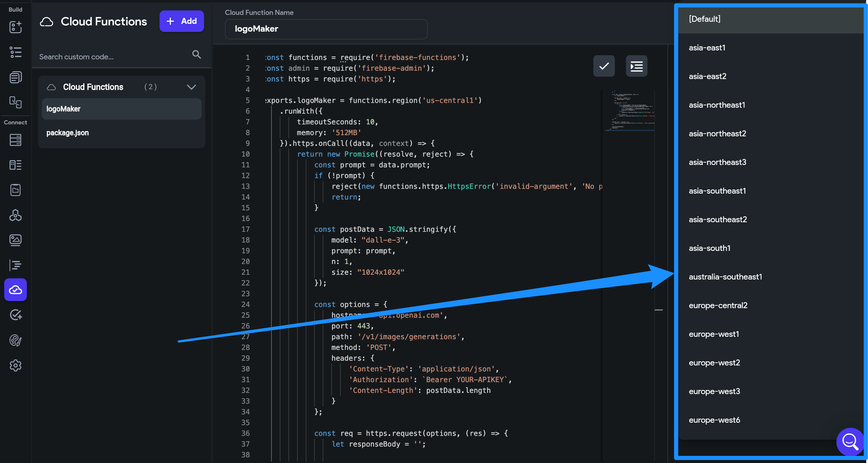This screenshot has height=463, width=868.
Task: Click the format code indent button
Action: tap(636, 66)
